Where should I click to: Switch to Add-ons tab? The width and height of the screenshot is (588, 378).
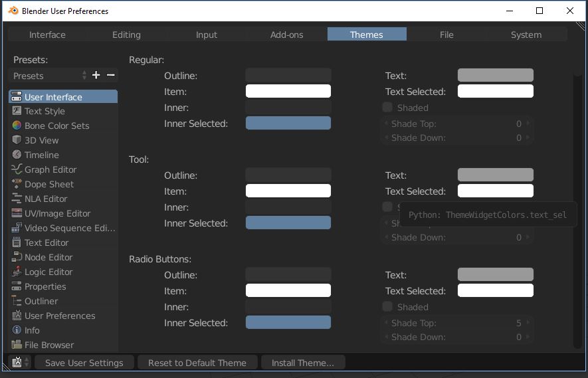[286, 35]
